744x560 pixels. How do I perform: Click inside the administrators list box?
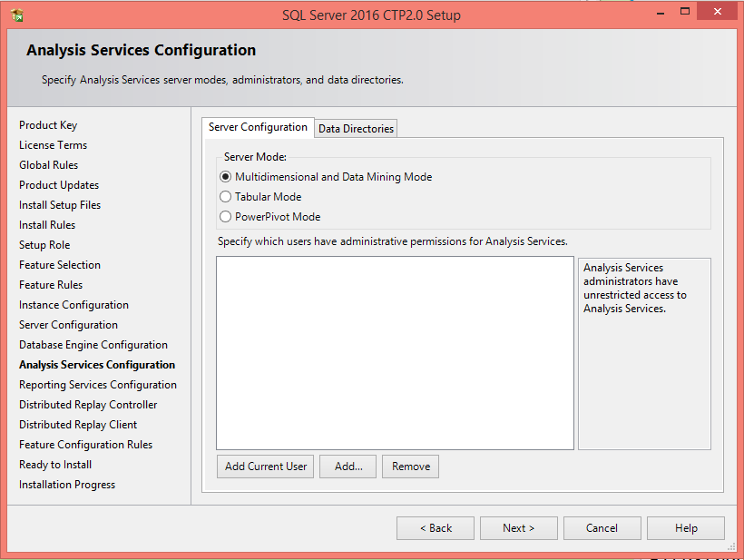(395, 352)
